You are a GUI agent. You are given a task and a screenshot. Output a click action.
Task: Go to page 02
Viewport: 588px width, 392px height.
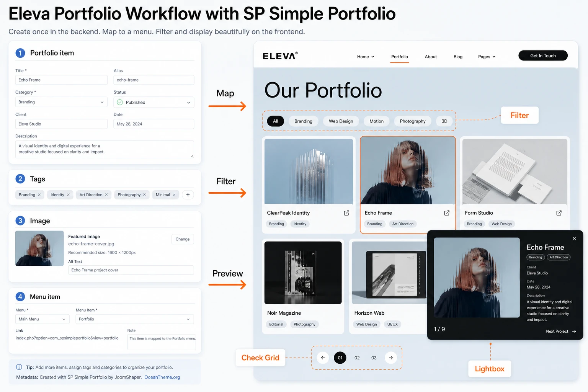[x=357, y=358]
